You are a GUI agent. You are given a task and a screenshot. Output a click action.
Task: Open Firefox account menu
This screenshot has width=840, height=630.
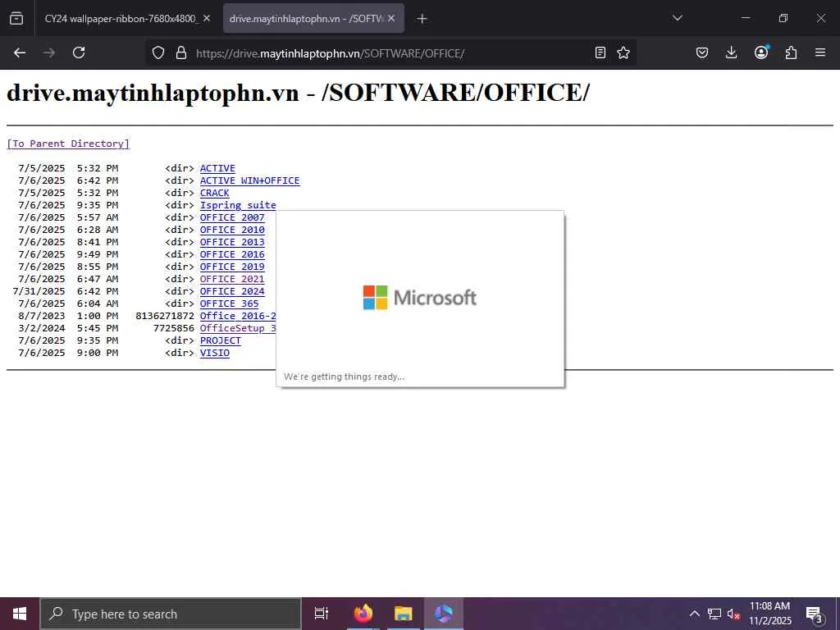pos(761,52)
